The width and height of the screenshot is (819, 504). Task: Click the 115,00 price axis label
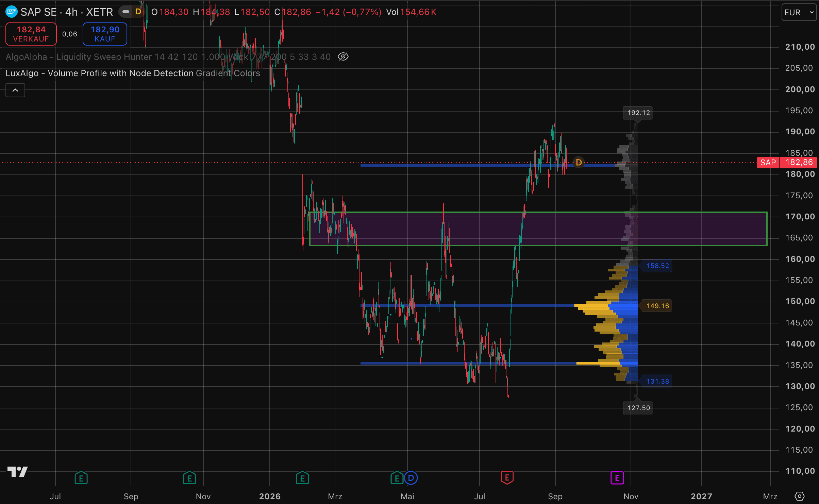point(799,450)
